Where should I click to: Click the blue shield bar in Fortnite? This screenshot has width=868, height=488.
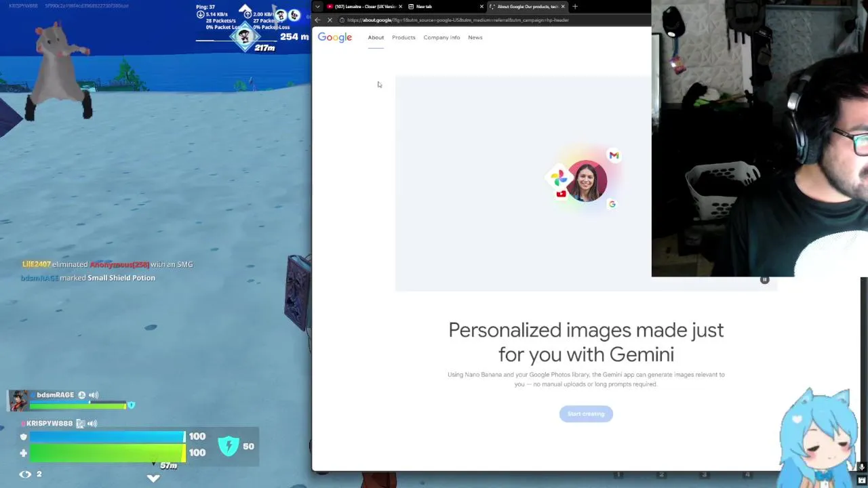(x=106, y=437)
